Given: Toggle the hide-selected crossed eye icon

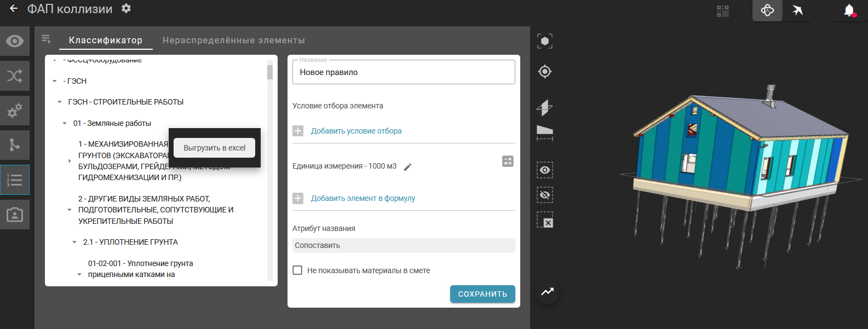Looking at the screenshot, I should [x=545, y=195].
